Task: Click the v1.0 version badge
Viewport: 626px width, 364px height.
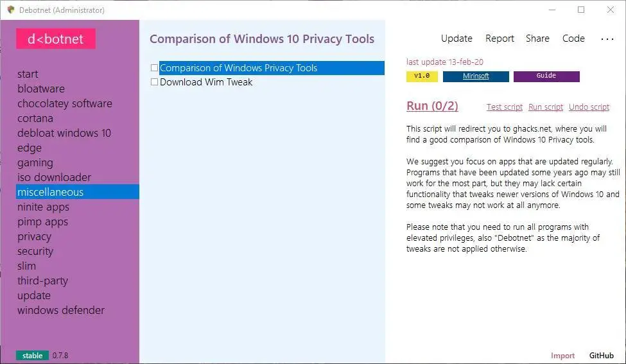Action: click(x=422, y=76)
